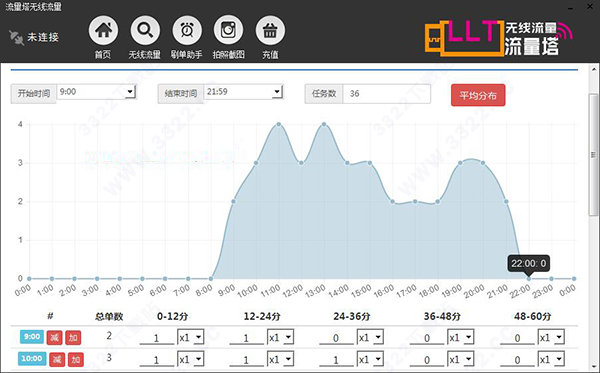Open 24-36分 multiplier dropdown in 10:00 row
Image resolution: width=600 pixels, height=373 pixels.
[x=370, y=359]
